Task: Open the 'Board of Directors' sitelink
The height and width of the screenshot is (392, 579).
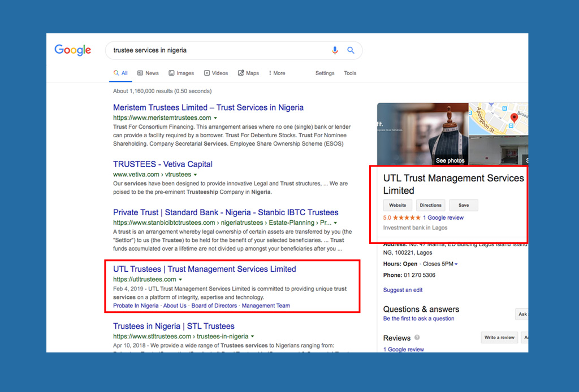Action: (214, 306)
